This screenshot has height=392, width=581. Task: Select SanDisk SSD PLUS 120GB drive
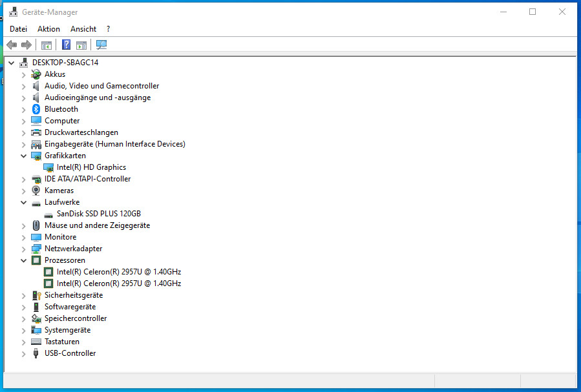tap(99, 214)
